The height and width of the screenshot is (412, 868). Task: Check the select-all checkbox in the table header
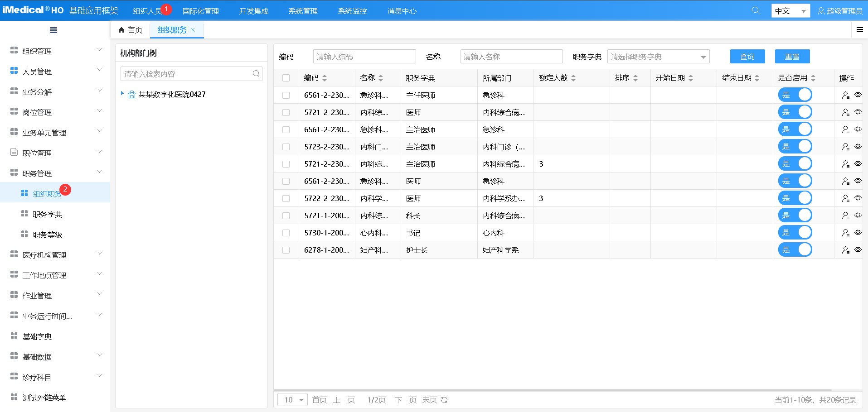[286, 78]
